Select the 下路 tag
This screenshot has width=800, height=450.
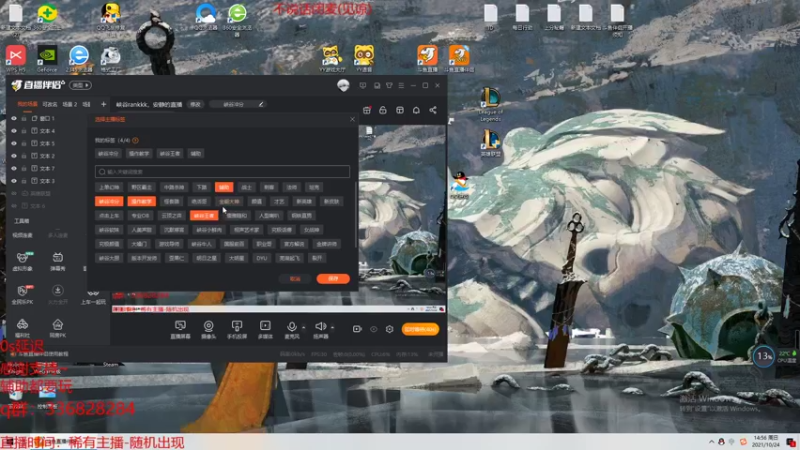pos(202,187)
